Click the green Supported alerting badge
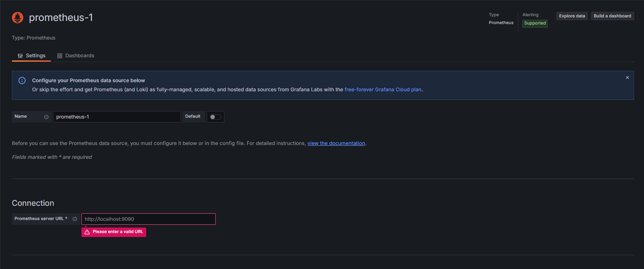Viewport: 644px width, 269px height. [x=535, y=23]
